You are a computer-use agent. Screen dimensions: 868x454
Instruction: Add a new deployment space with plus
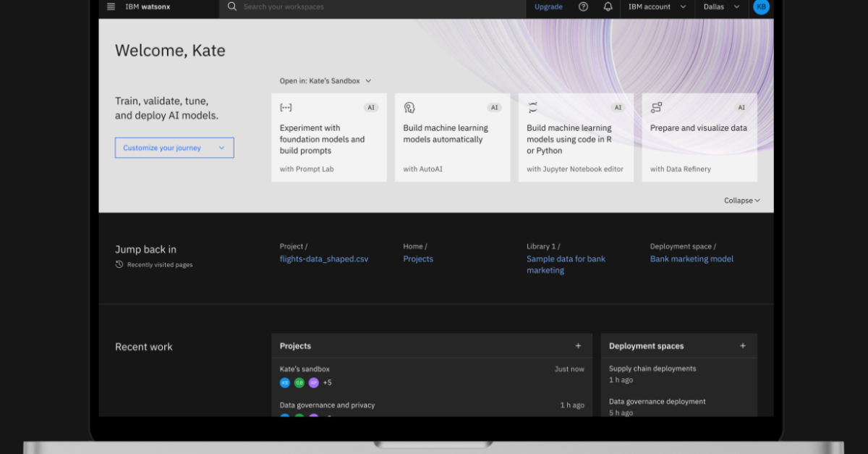pyautogui.click(x=743, y=346)
